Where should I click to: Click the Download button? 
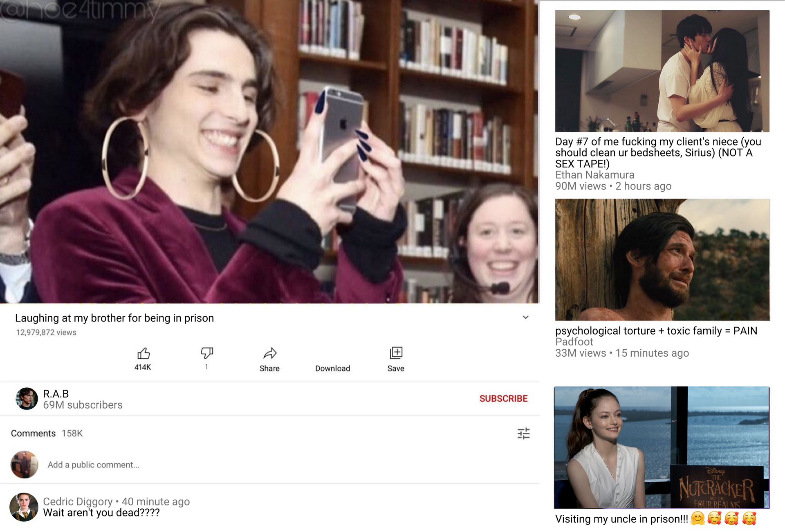[333, 368]
